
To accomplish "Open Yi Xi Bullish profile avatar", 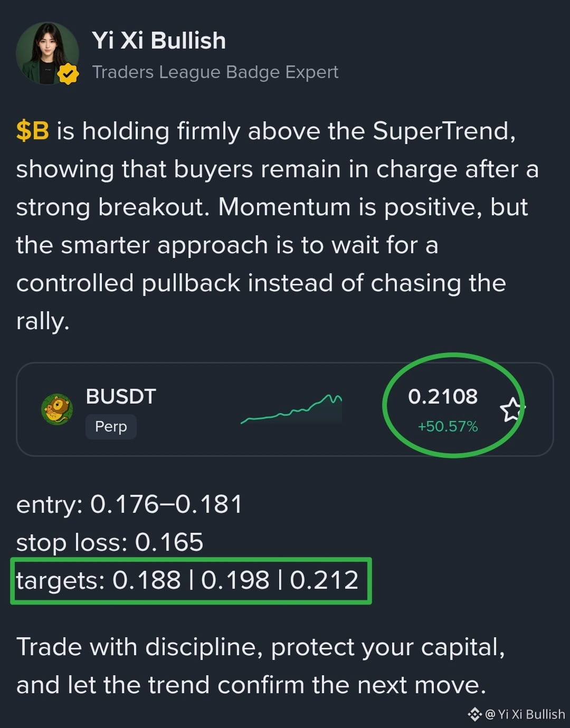I will tap(47, 53).
